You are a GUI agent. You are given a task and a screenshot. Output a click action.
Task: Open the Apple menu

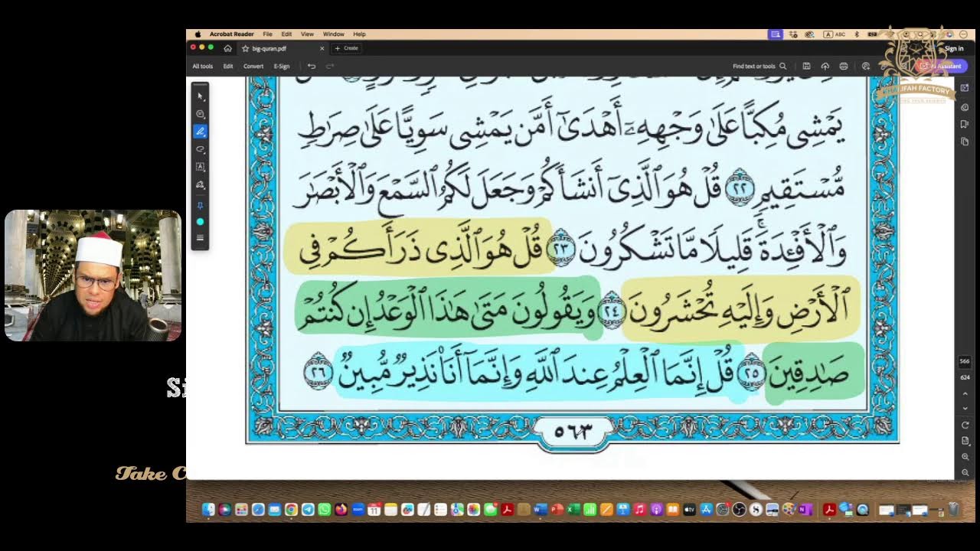[x=198, y=34]
